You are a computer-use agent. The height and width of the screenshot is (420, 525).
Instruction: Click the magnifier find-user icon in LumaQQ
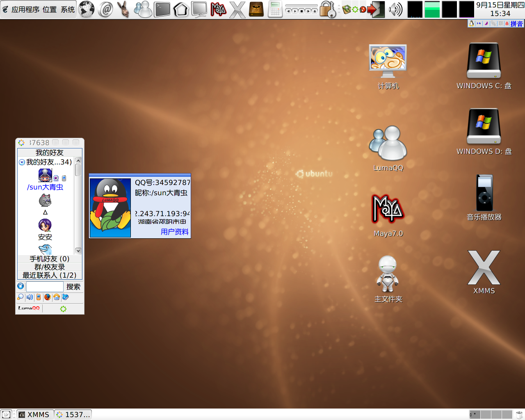pyautogui.click(x=21, y=297)
